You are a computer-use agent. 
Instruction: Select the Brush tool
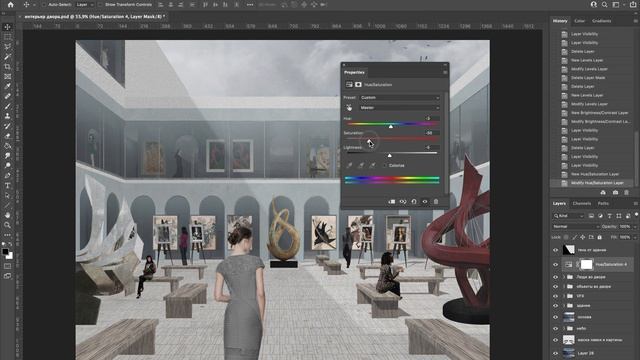click(x=7, y=106)
